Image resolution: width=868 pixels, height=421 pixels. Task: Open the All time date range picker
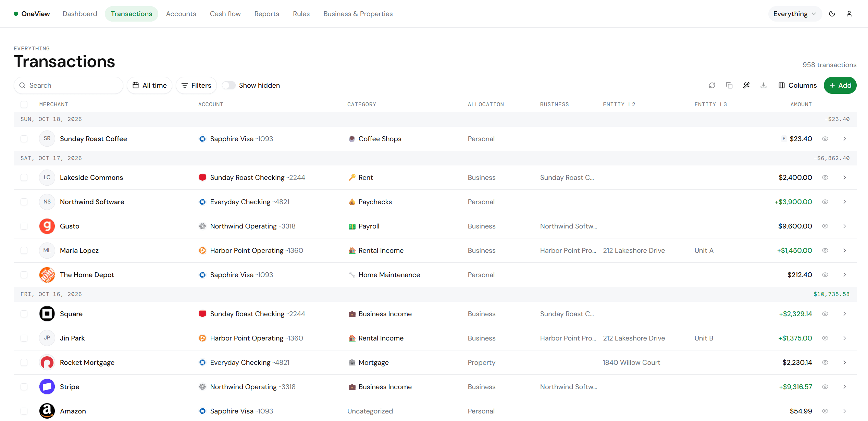pyautogui.click(x=150, y=85)
